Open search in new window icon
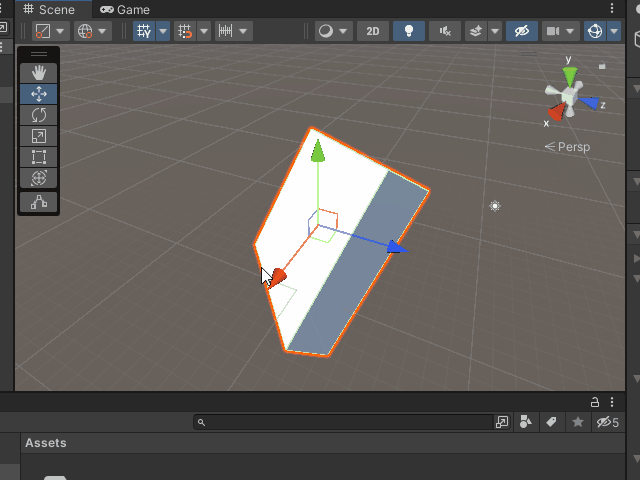The width and height of the screenshot is (640, 480). coord(502,422)
